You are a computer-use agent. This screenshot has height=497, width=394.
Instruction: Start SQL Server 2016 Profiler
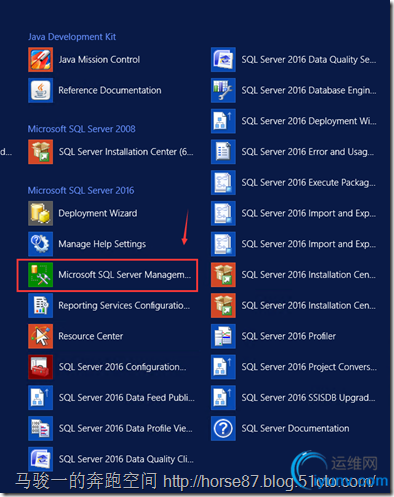click(273, 336)
